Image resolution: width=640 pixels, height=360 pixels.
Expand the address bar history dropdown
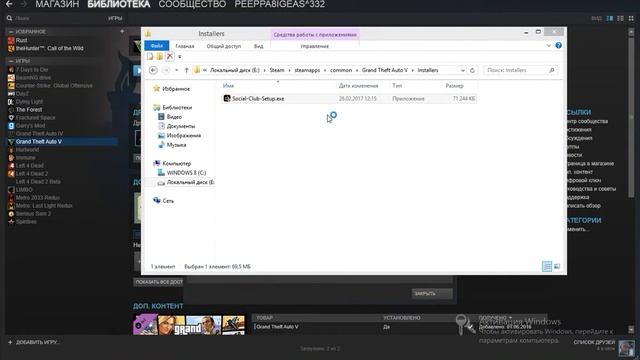pos(462,70)
